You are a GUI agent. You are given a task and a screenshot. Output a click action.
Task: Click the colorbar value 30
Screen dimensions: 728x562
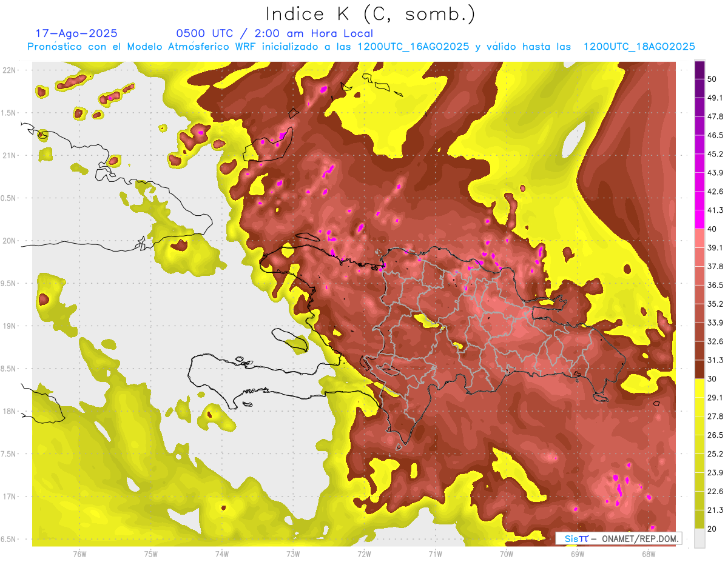pos(712,379)
